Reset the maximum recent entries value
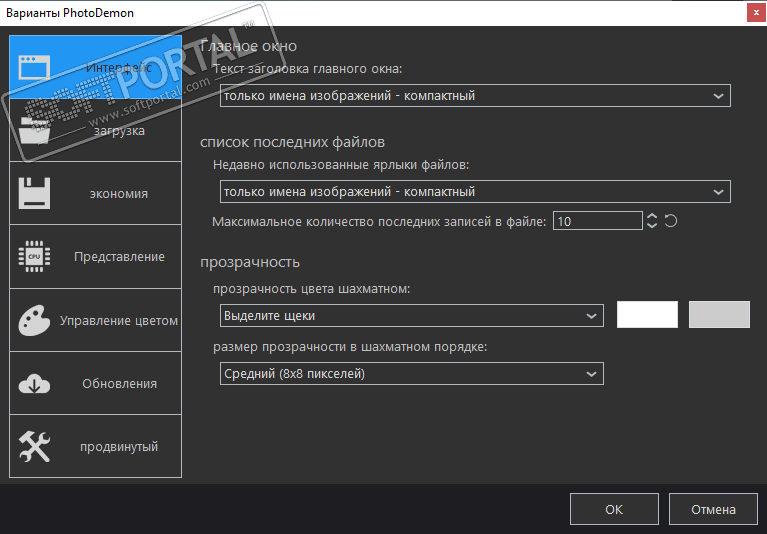Image resolution: width=767 pixels, height=534 pixels. [x=671, y=221]
